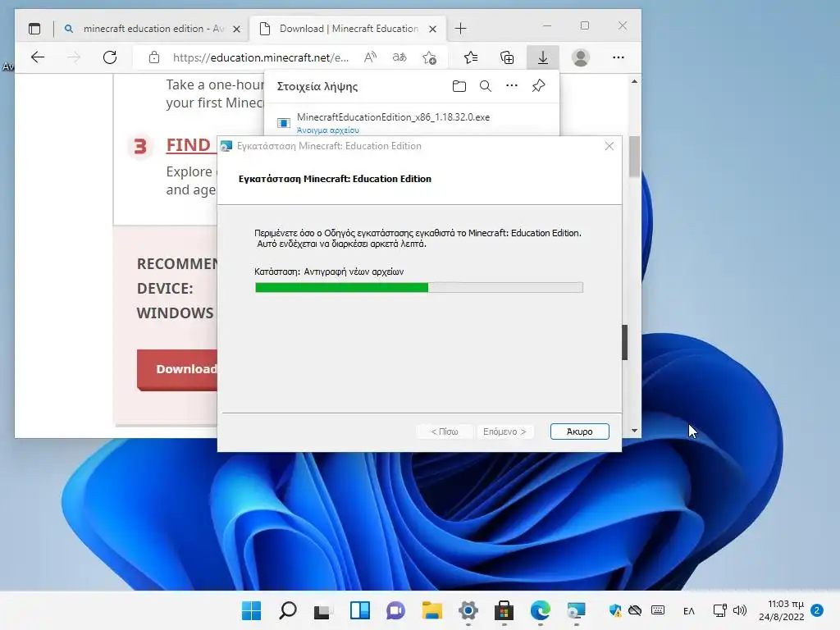840x630 pixels.
Task: Click the 'Άνοιγμα αρχείου' open file link
Action: pos(328,130)
